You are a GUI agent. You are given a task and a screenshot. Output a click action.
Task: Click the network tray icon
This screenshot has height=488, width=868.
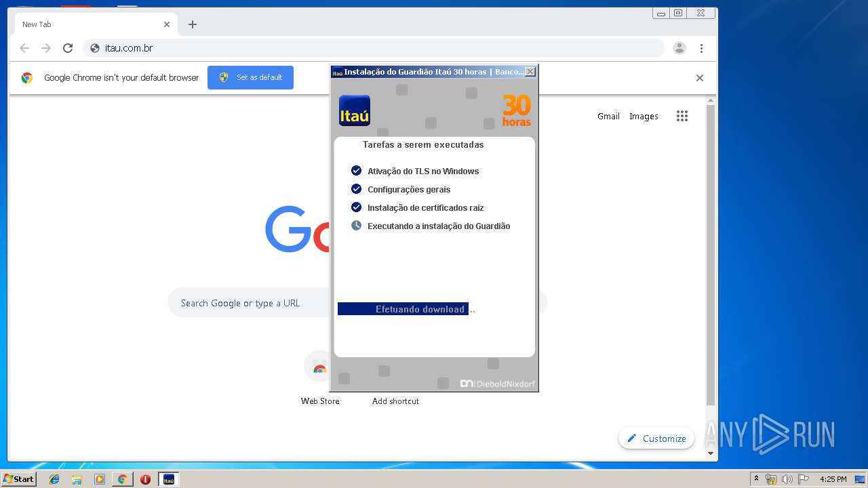coord(771,479)
